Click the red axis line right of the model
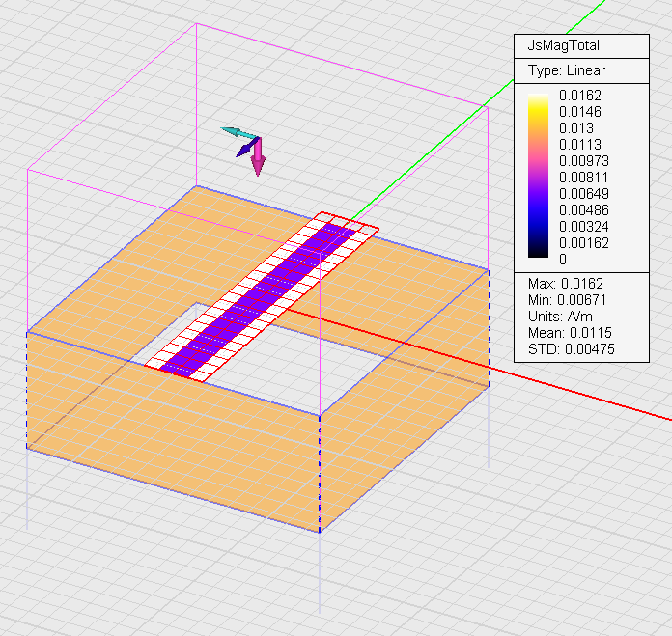672x636 pixels. 579,392
